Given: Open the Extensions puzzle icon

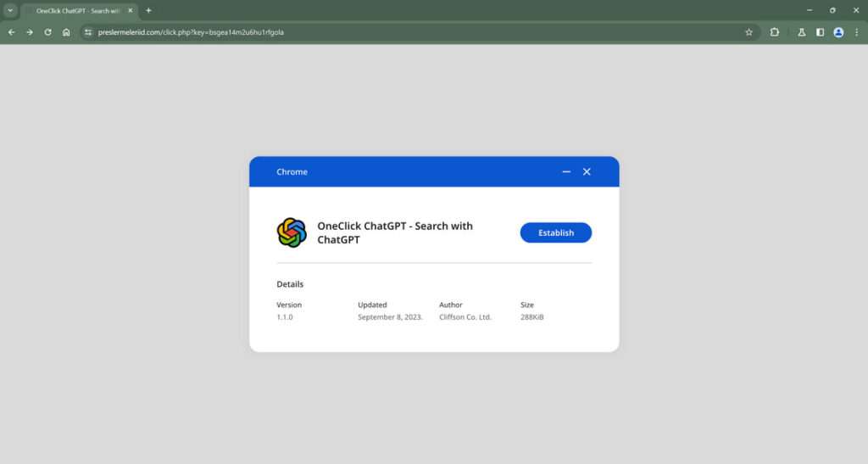Looking at the screenshot, I should [x=775, y=32].
